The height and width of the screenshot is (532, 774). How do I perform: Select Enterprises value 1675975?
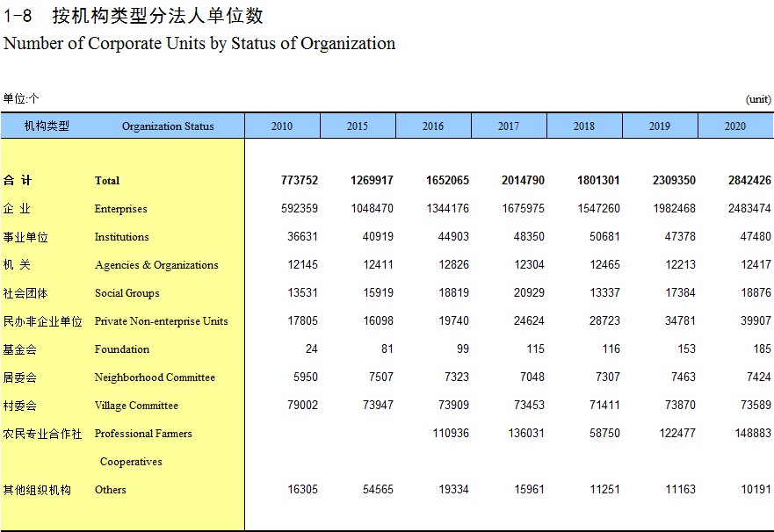coord(524,209)
